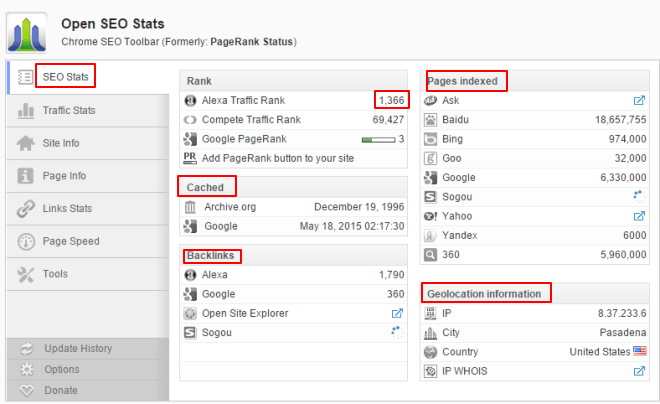The height and width of the screenshot is (404, 660).
Task: Click the Donate heart icon
Action: click(27, 391)
